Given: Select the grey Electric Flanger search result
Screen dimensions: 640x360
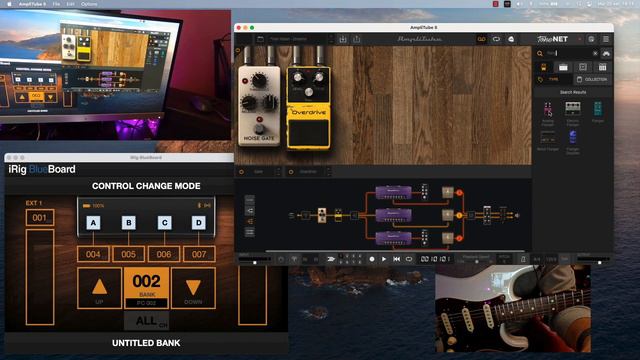Looking at the screenshot, I should 573,109.
